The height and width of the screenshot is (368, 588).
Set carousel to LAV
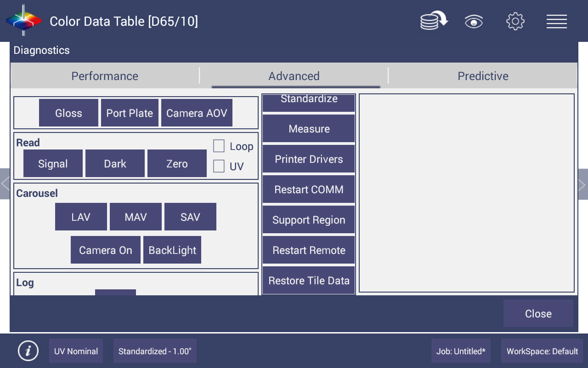(x=81, y=217)
